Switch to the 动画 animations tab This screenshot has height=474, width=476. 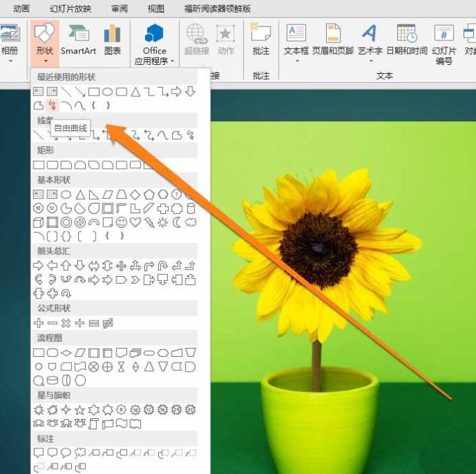[x=22, y=9]
